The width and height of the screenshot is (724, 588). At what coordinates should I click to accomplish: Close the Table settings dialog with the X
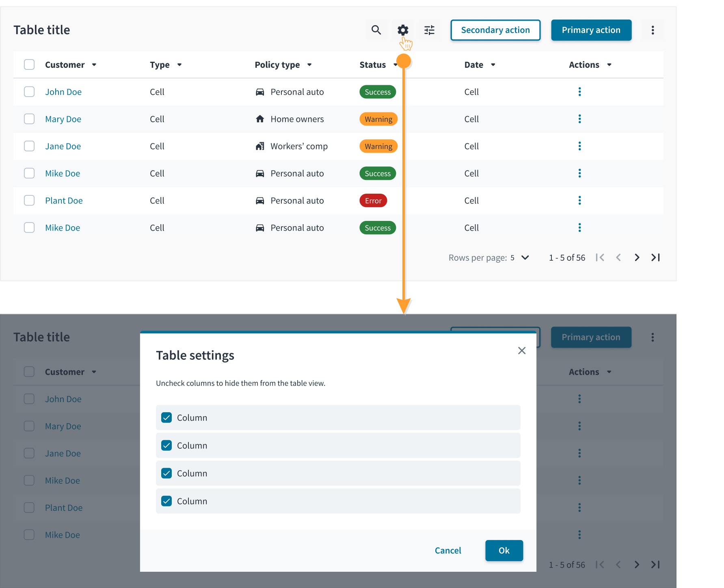coord(522,350)
